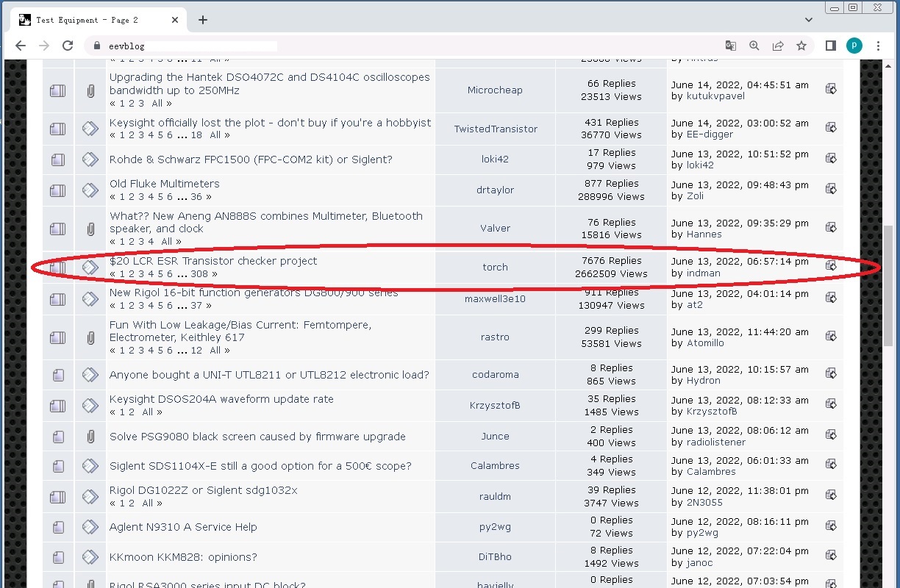Screen dimensions: 900x588
Task: Open last post icon for KKmoon KKM828 topic
Action: tap(831, 556)
